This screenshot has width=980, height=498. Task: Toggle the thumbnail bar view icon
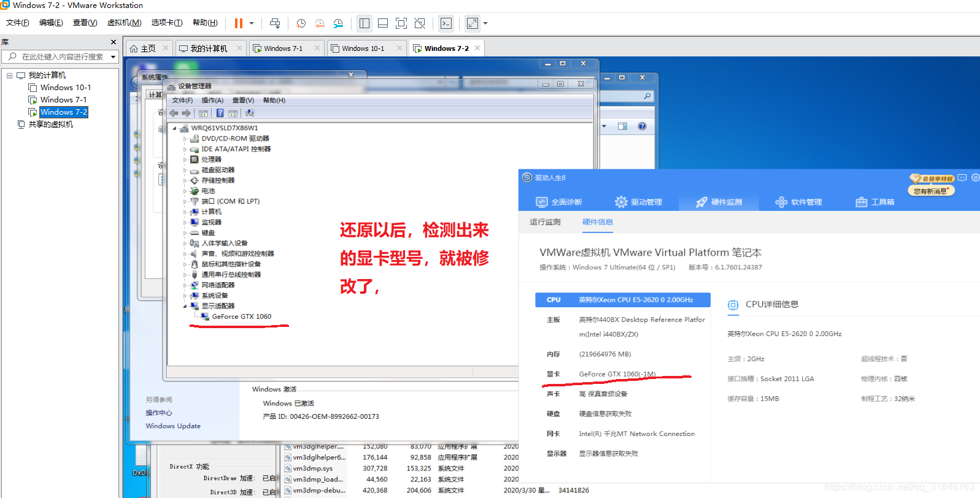coord(383,23)
